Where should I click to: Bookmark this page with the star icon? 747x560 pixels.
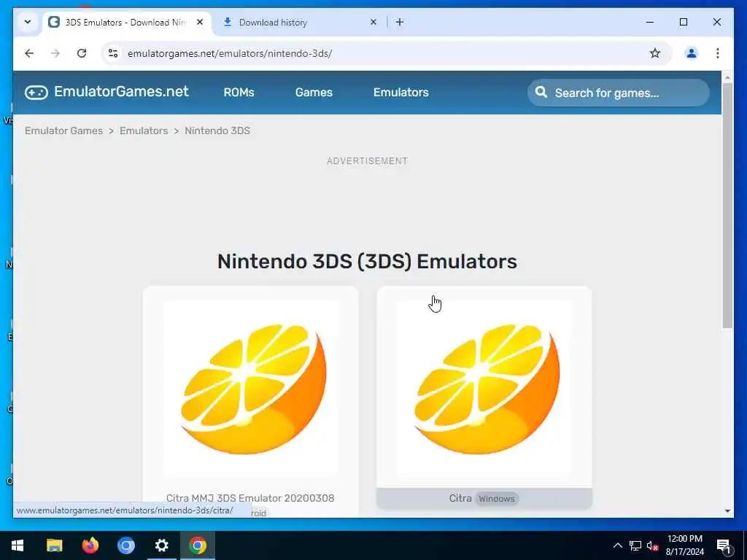[655, 53]
